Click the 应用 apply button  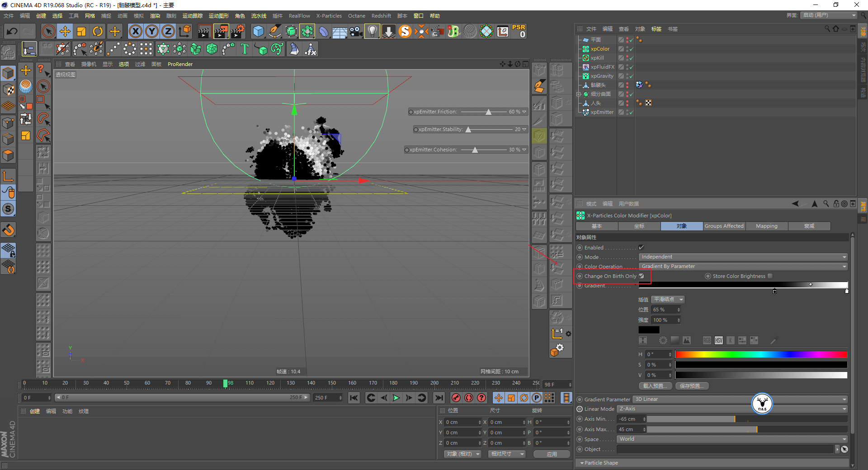(x=552, y=454)
